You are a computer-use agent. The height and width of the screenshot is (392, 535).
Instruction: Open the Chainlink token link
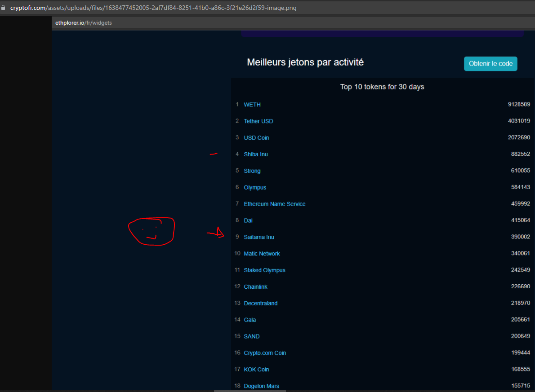pos(255,287)
